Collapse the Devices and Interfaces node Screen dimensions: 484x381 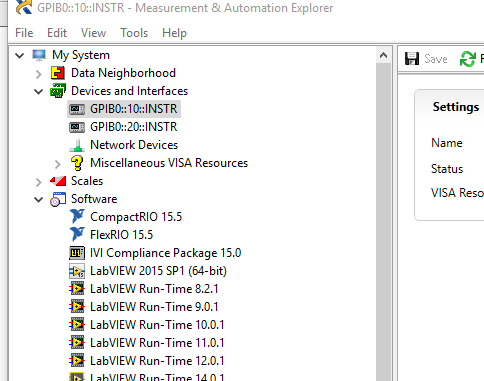(x=39, y=91)
